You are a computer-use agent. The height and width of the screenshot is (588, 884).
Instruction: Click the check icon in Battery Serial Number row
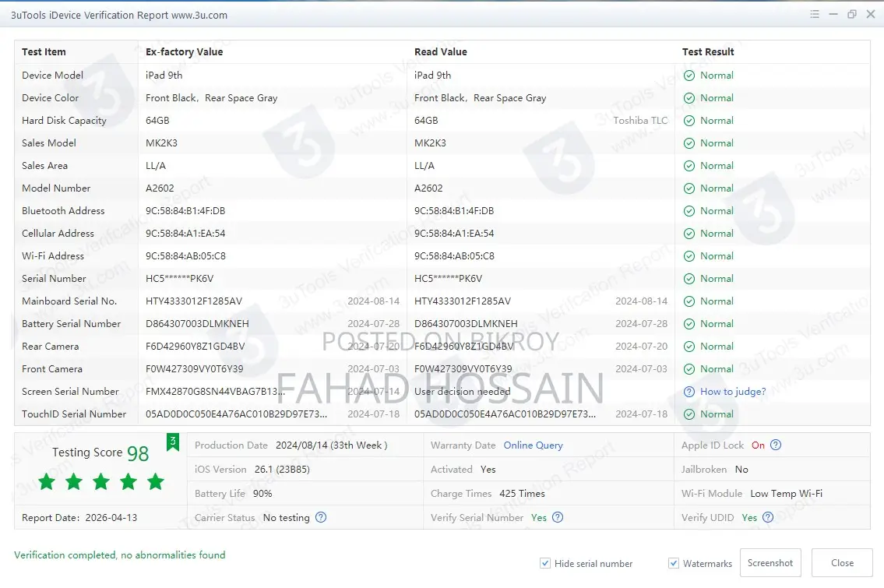click(x=689, y=324)
